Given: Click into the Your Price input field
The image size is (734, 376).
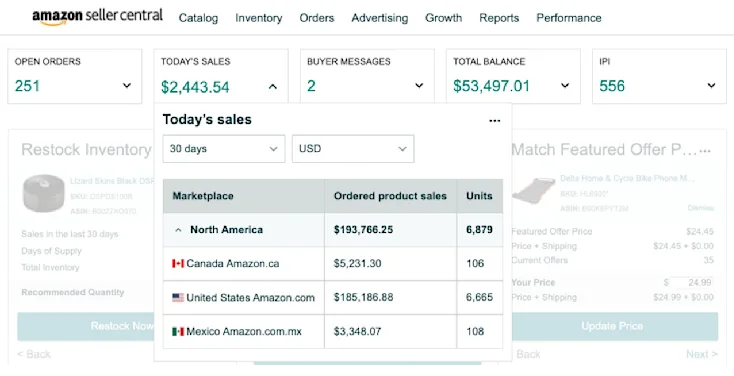Looking at the screenshot, I should (x=691, y=282).
